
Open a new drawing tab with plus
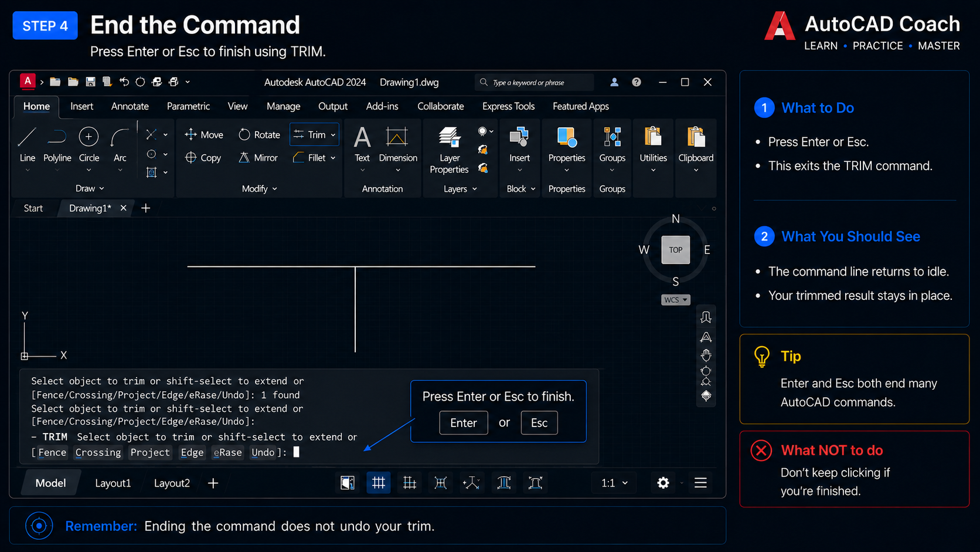coord(146,208)
